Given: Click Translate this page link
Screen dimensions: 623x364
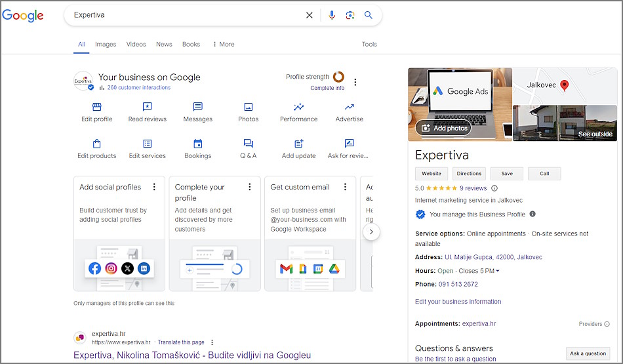Looking at the screenshot, I should click(181, 342).
